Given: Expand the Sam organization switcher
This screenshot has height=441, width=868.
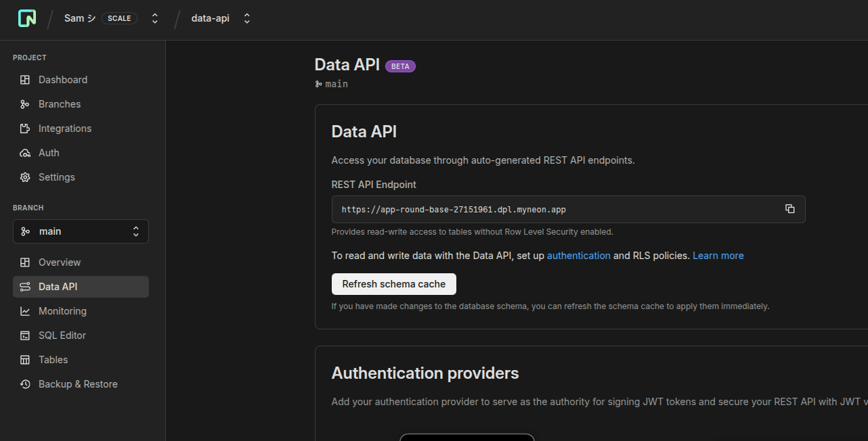Looking at the screenshot, I should click(155, 18).
